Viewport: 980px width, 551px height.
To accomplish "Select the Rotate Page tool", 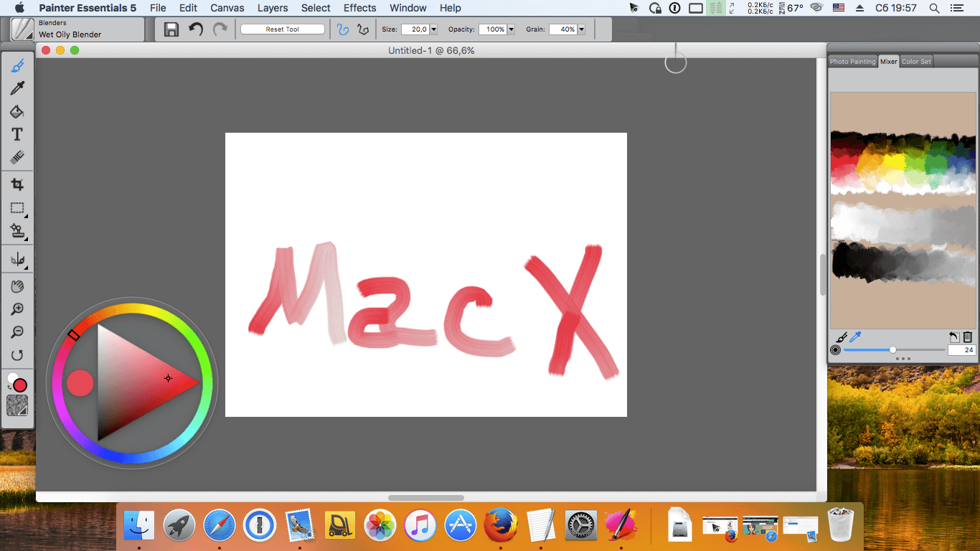I will [x=18, y=355].
